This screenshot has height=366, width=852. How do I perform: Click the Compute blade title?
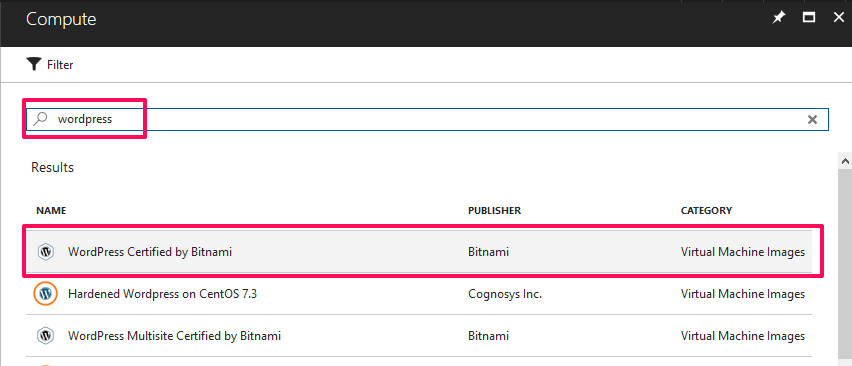point(61,19)
